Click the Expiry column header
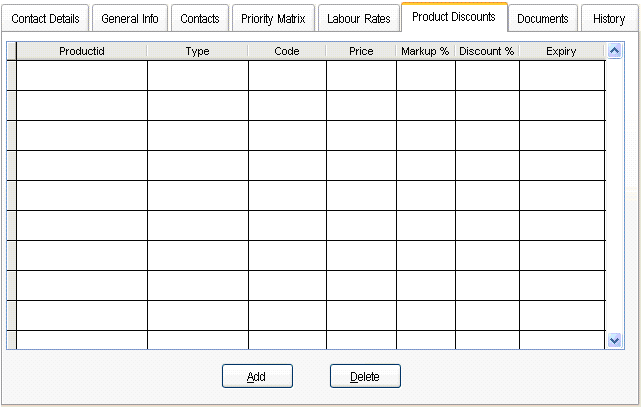Image resolution: width=641 pixels, height=408 pixels. point(561,51)
